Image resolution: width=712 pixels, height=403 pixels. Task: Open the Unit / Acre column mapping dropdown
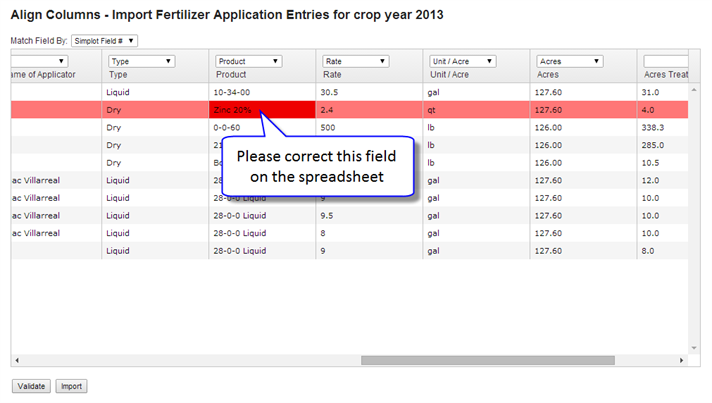(463, 61)
